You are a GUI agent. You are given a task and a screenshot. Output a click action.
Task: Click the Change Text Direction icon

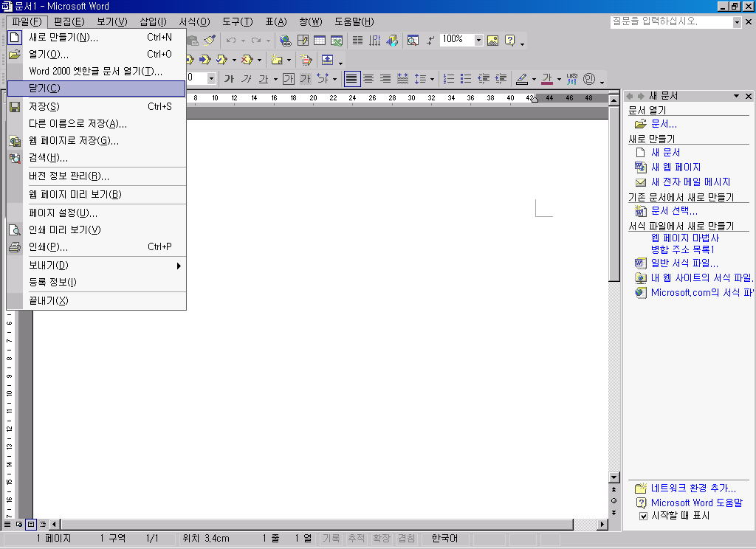374,40
